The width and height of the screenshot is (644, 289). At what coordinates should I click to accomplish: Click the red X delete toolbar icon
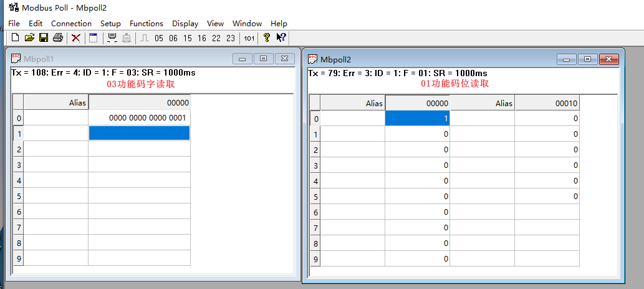point(76,38)
